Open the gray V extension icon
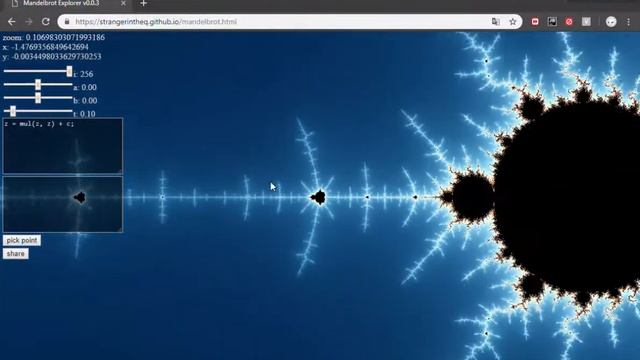 [x=586, y=22]
